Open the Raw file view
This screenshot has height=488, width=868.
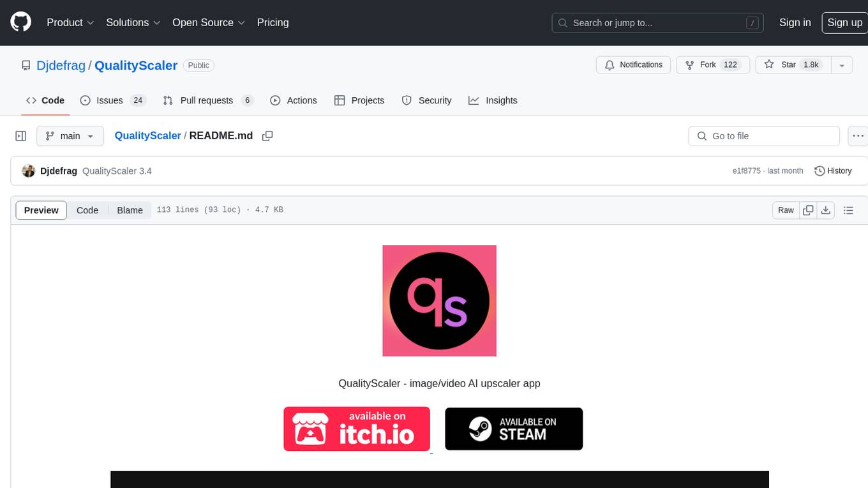click(x=786, y=210)
